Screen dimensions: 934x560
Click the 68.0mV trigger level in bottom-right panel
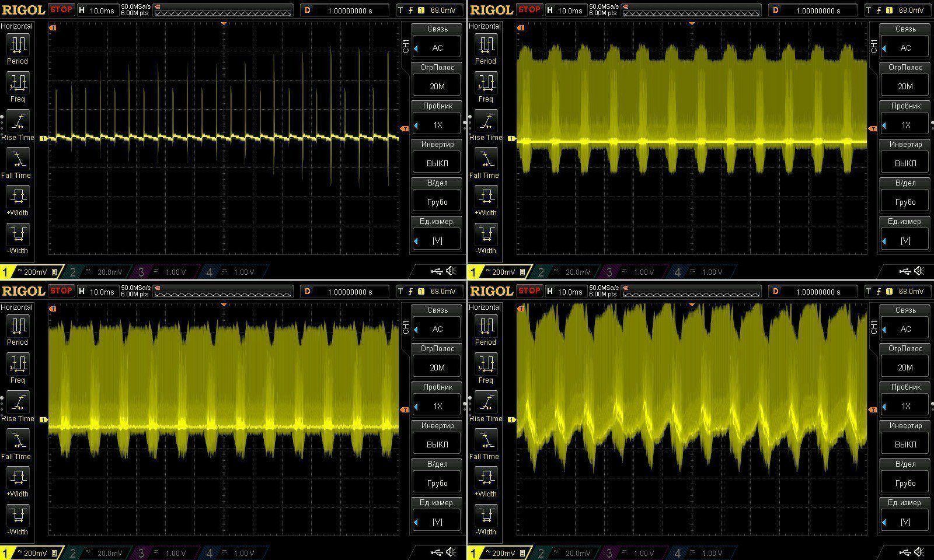click(911, 291)
